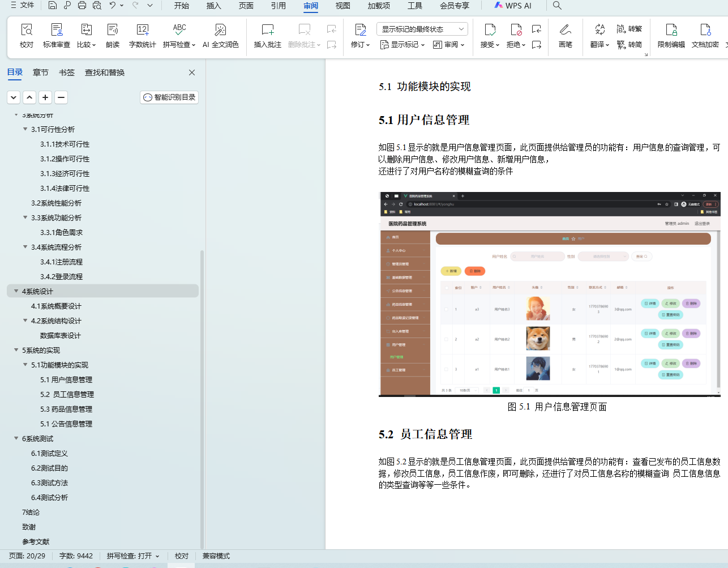Viewport: 728px width, 568px height.
Task: Start 朗读 read aloud
Action: point(113,36)
